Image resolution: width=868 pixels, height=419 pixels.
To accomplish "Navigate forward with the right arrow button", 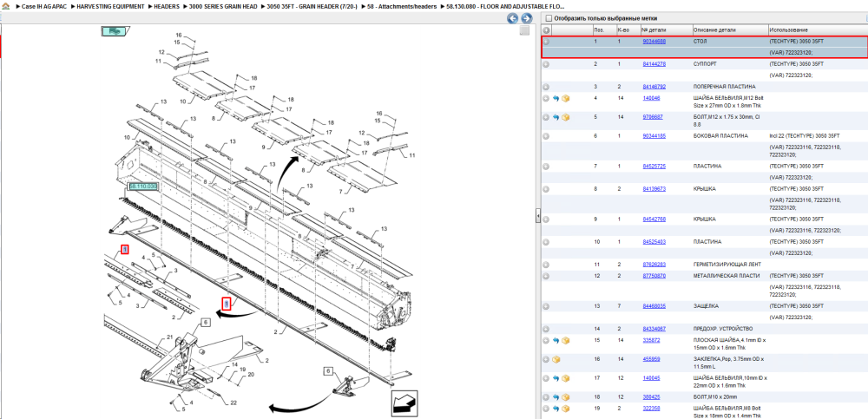I will 527,19.
